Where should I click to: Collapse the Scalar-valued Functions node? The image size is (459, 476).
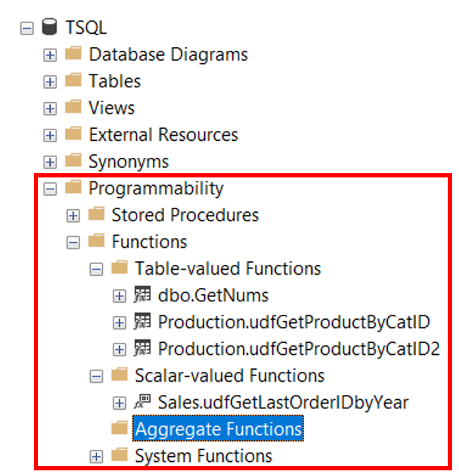(96, 377)
